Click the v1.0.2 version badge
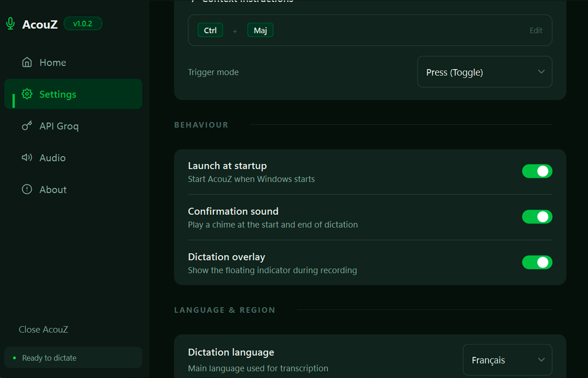The width and height of the screenshot is (588, 378). (83, 24)
